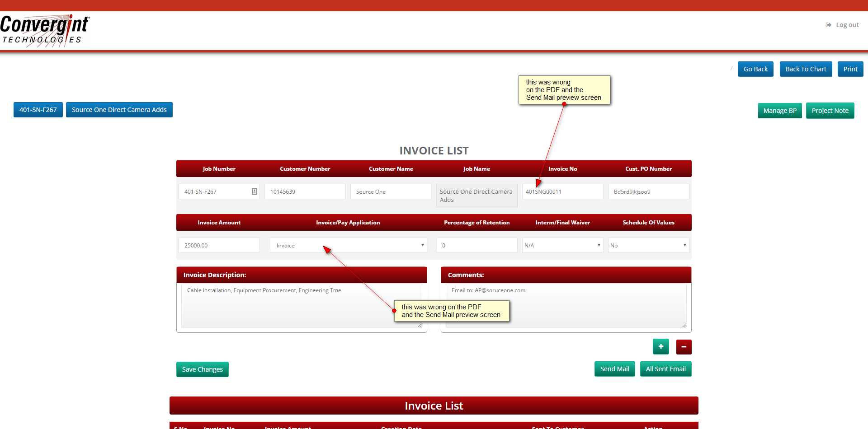Click the Percentage of Retention column header
The image size is (868, 429).
[x=477, y=223]
